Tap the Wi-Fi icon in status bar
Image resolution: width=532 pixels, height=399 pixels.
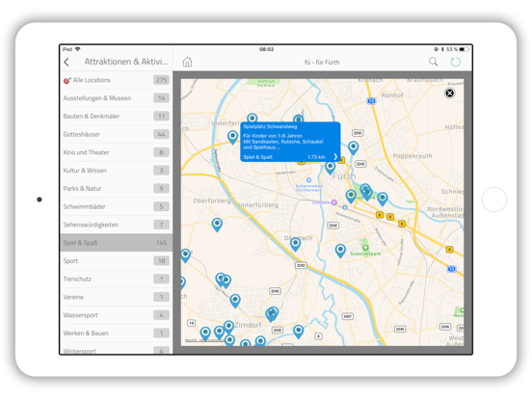tap(78, 49)
